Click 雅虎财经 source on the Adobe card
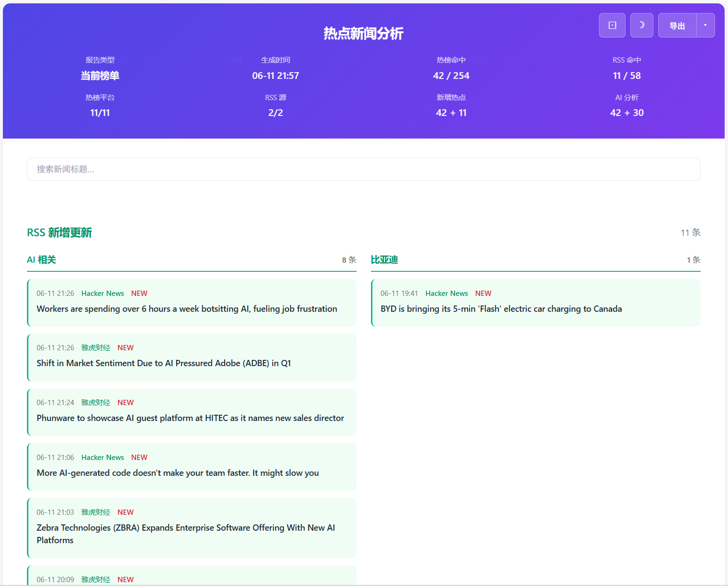This screenshot has width=728, height=586. pos(96,348)
